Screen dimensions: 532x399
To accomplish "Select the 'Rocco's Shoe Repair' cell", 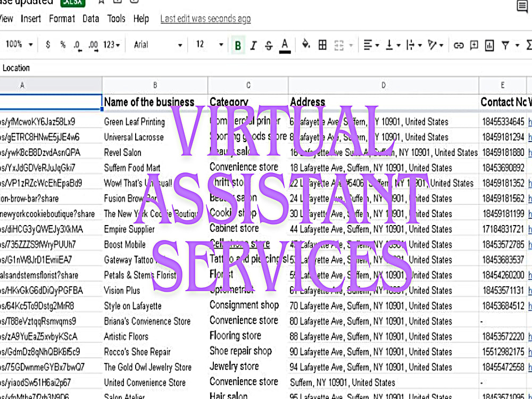I will click(155, 352).
